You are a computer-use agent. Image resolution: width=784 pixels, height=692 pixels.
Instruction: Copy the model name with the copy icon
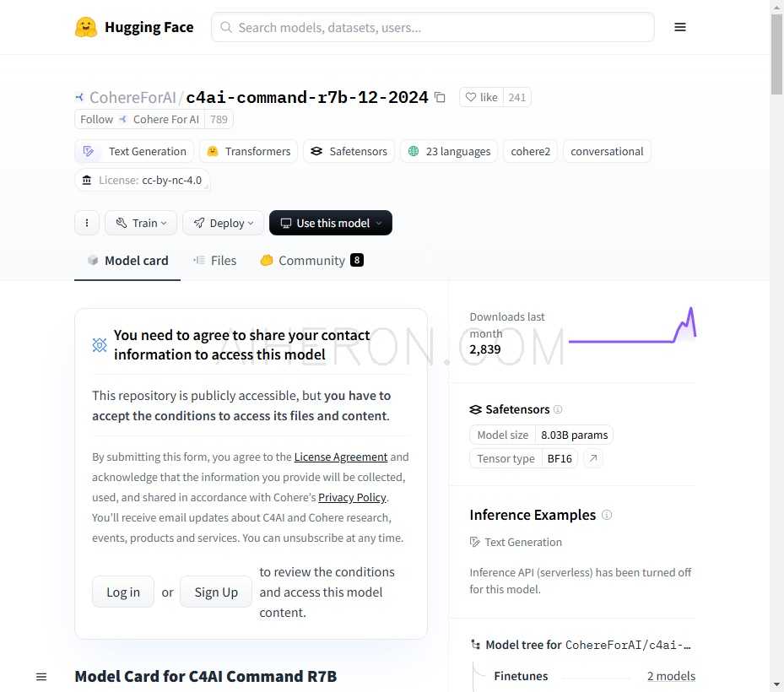pos(440,97)
